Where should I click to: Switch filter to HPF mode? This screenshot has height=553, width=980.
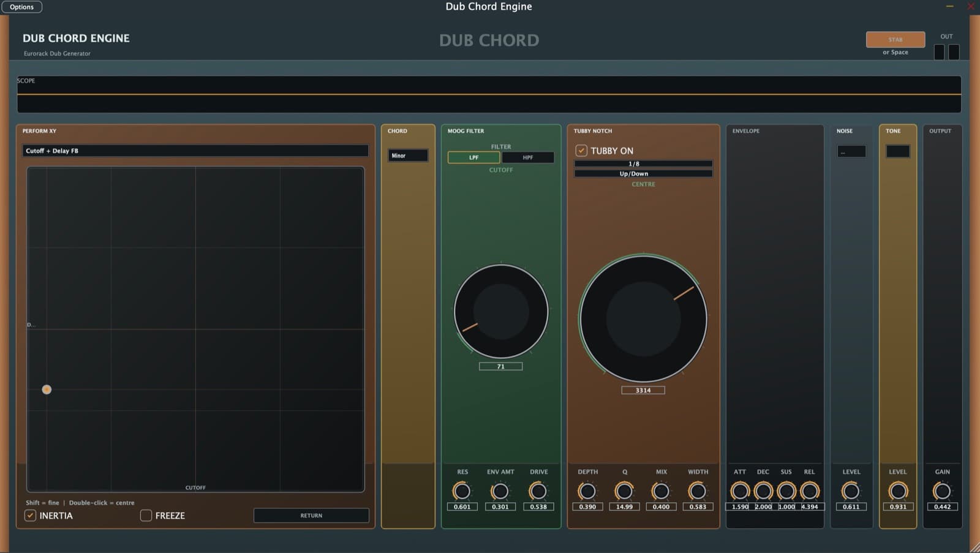[x=528, y=157]
